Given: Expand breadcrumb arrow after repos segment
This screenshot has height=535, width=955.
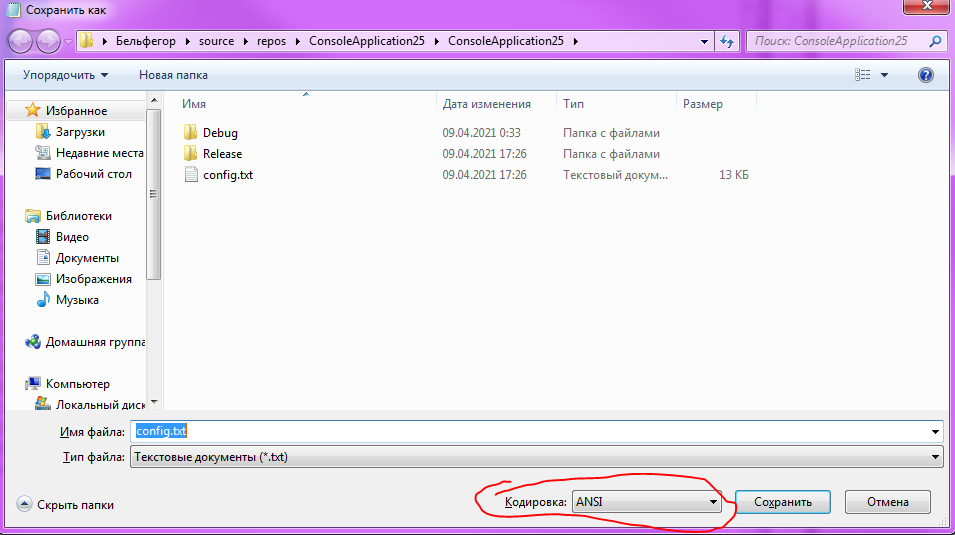Looking at the screenshot, I should (297, 41).
